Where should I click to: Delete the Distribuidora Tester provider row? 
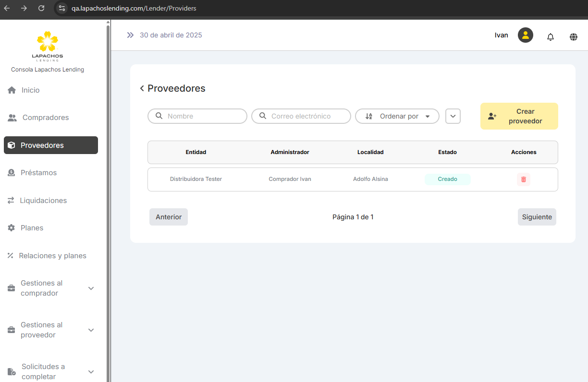523,179
